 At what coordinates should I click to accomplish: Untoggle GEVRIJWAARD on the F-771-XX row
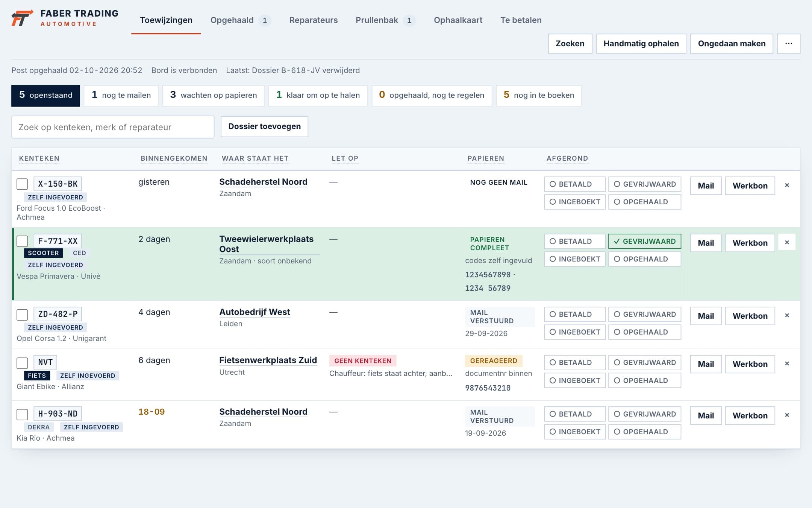coord(644,241)
